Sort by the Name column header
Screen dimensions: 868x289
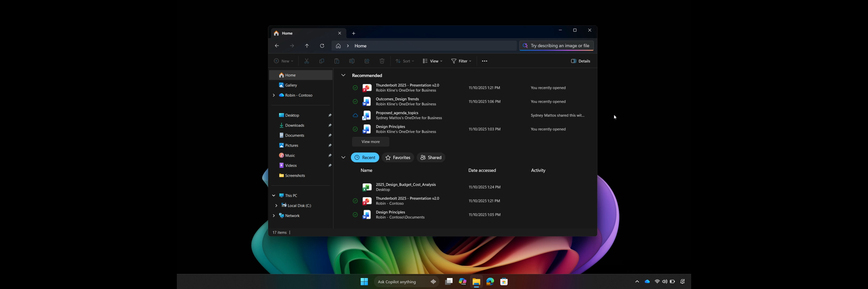click(366, 170)
